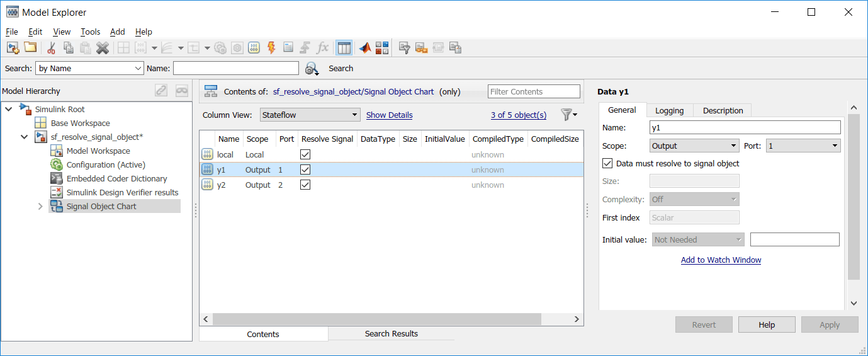
Task: Open the Tools menu
Action: (x=90, y=32)
